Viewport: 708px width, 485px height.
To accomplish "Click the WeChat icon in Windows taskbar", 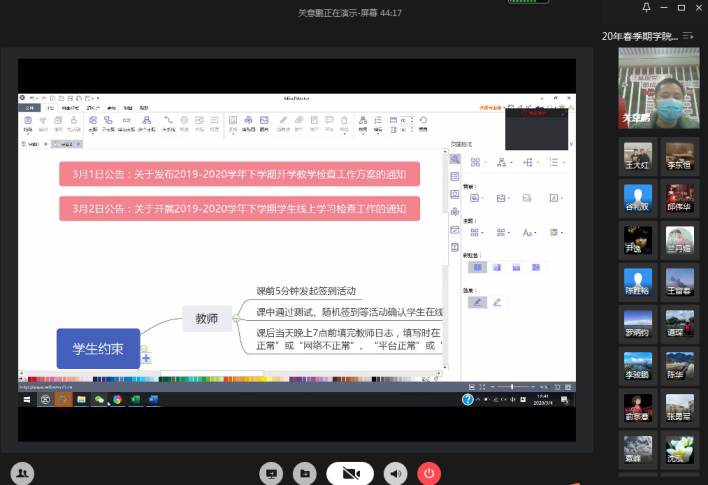I will [99, 399].
